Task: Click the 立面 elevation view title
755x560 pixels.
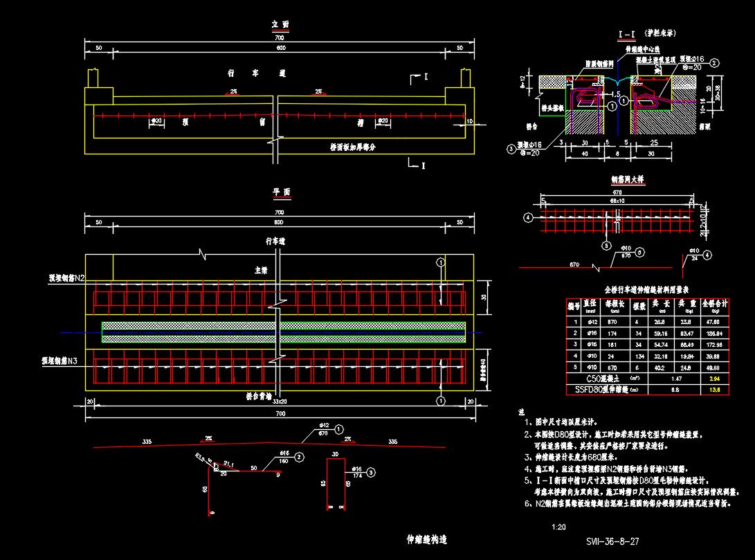Action: (x=280, y=25)
